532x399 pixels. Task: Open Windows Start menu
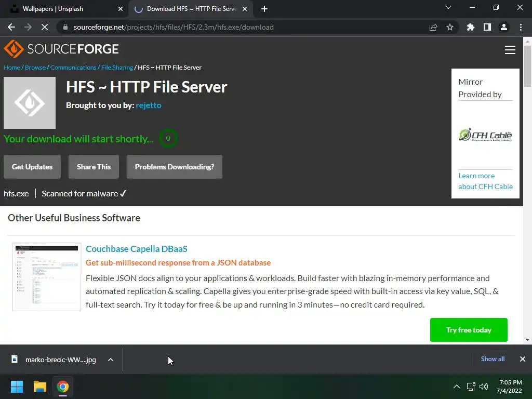(17, 387)
